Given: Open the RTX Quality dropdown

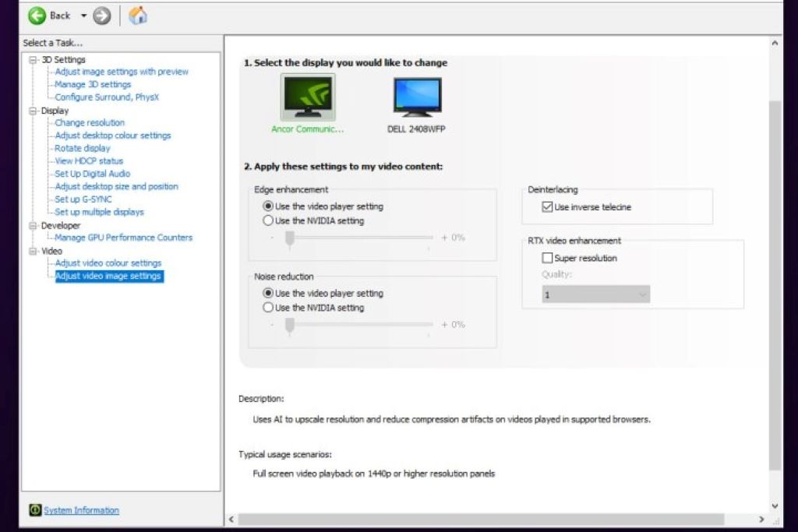Looking at the screenshot, I should [x=641, y=294].
